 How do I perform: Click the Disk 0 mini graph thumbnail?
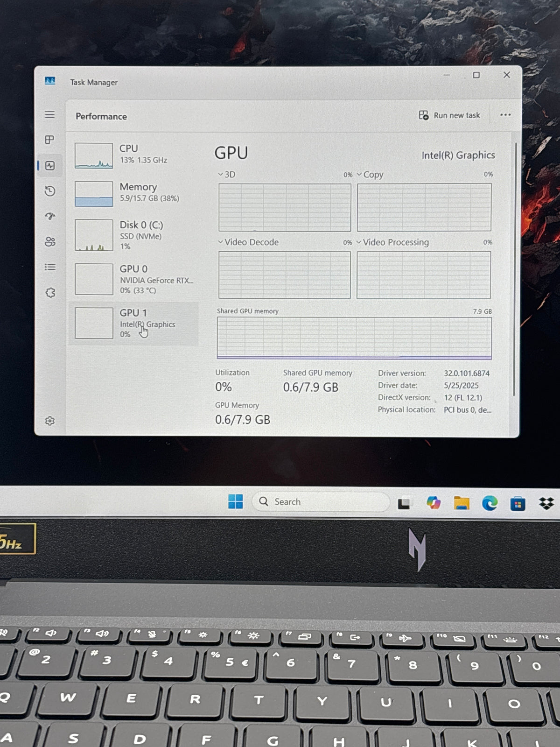94,235
